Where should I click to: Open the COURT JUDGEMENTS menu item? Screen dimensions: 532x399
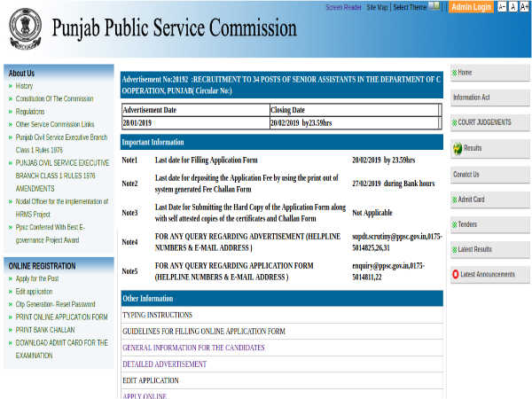487,122
